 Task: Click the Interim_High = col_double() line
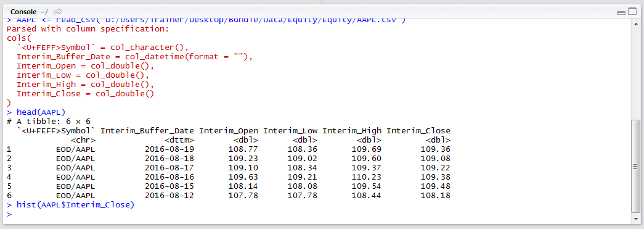86,85
